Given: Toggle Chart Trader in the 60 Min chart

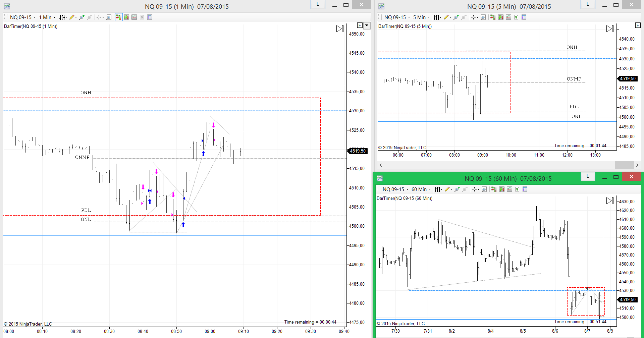Looking at the screenshot, I should click(494, 189).
